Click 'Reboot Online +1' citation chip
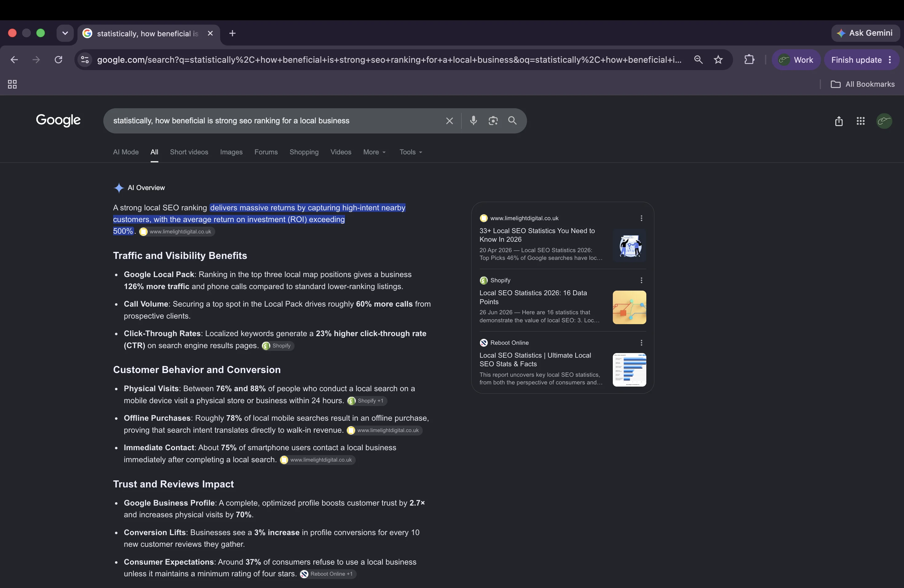 (328, 574)
